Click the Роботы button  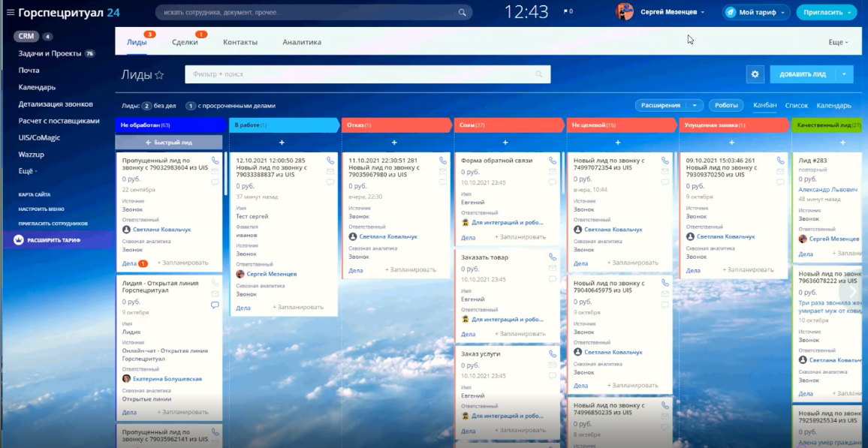pyautogui.click(x=726, y=106)
